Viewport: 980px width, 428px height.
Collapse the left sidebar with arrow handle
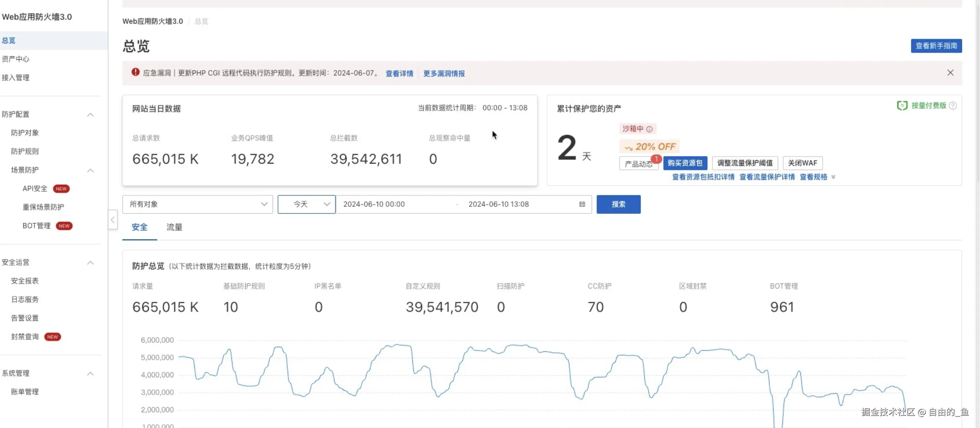(112, 220)
